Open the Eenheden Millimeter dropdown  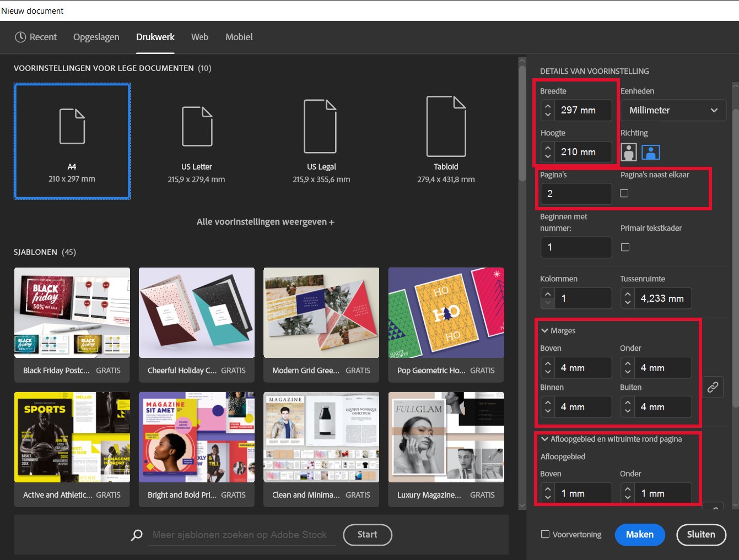[673, 110]
